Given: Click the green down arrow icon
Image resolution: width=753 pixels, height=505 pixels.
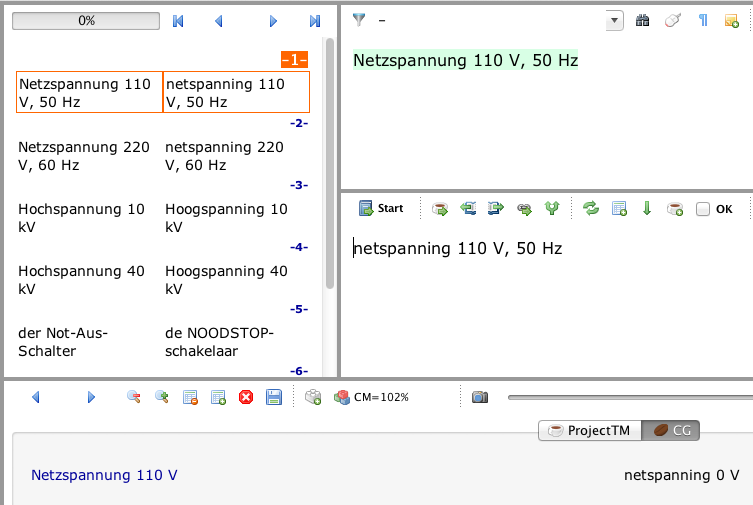Looking at the screenshot, I should (647, 209).
